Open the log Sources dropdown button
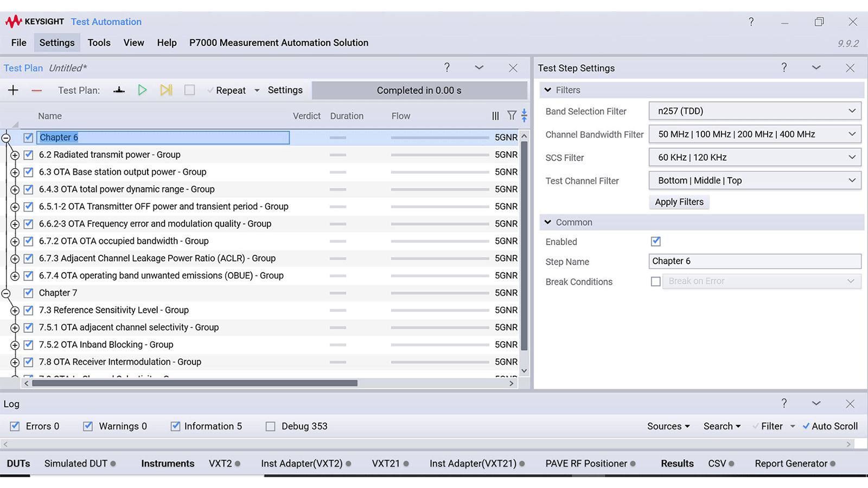This screenshot has height=488, width=868. coord(668,426)
